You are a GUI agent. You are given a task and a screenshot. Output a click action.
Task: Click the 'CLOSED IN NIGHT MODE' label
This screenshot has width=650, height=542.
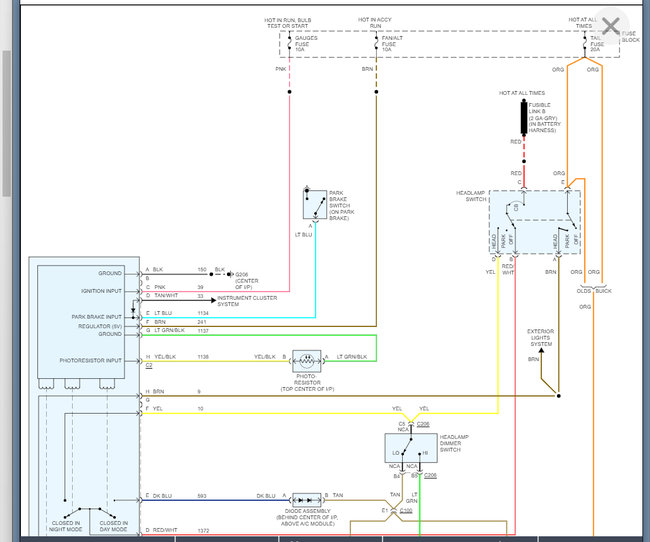click(x=65, y=526)
